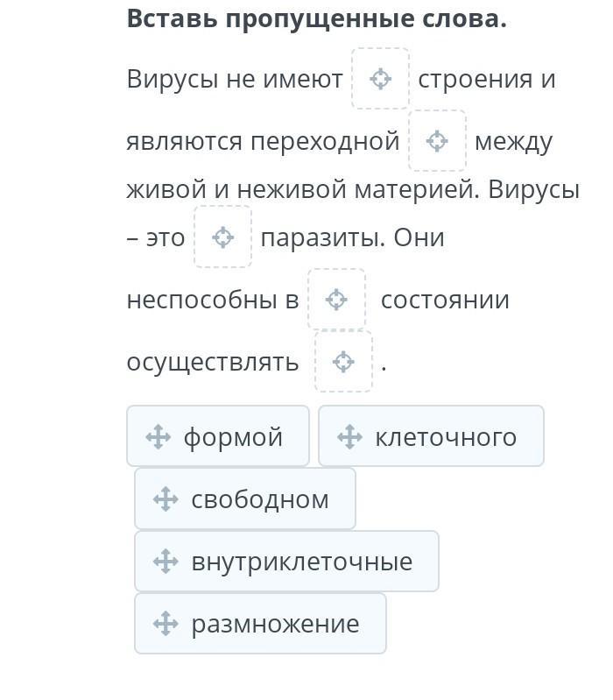
Task: Click the blank slot before "паразиты"
Action: (222, 237)
